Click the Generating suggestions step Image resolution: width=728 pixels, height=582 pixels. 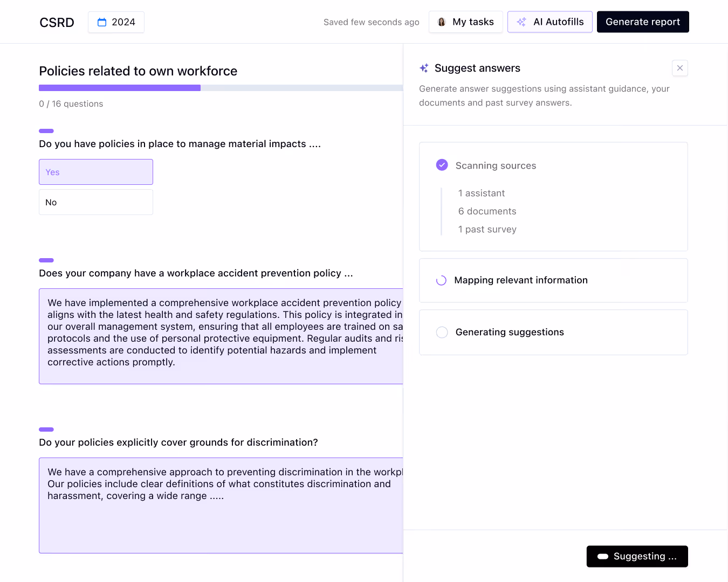[553, 332]
